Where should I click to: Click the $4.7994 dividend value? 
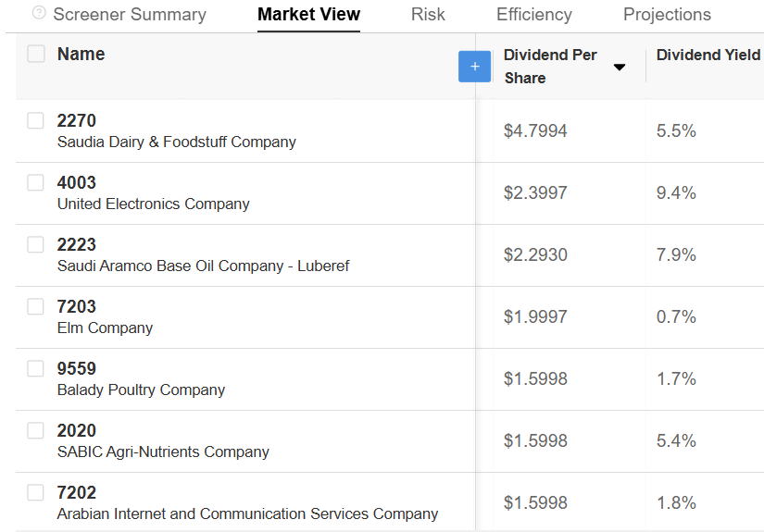535,131
